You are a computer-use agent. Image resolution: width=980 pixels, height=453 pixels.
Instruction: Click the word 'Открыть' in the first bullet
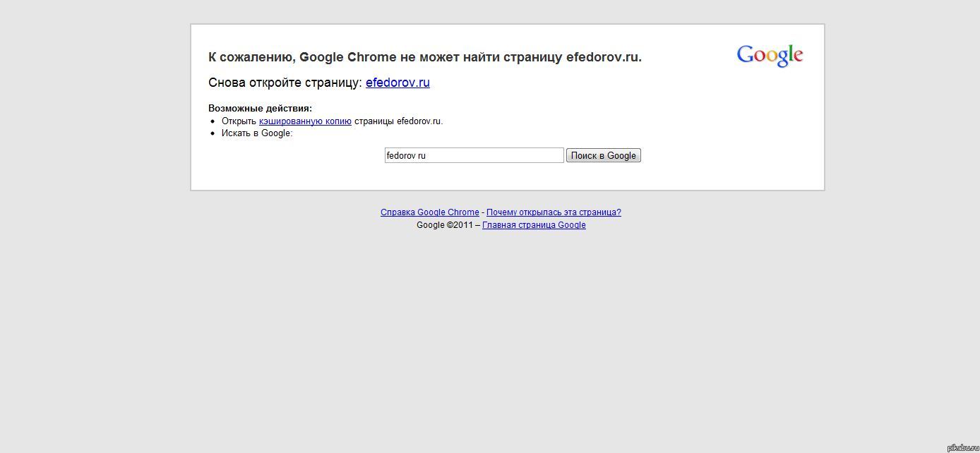pos(239,121)
